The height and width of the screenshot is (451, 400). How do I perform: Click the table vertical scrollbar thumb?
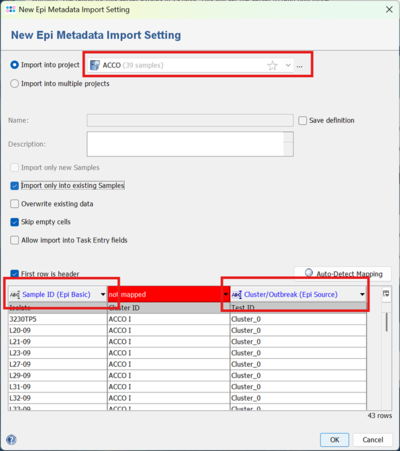click(x=386, y=322)
